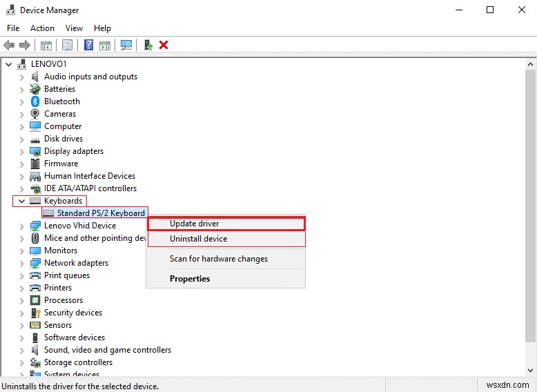
Task: Select Scan for hardware changes entry
Action: pos(226,259)
